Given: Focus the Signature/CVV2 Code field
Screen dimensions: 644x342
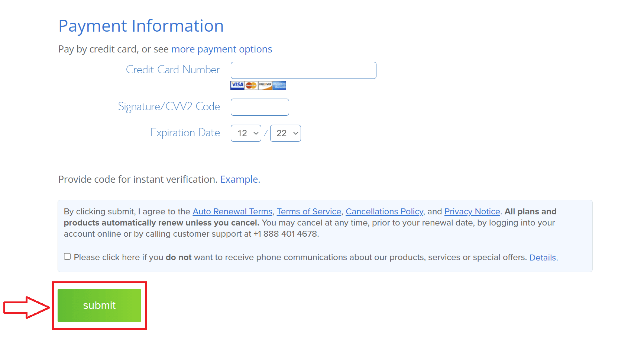Looking at the screenshot, I should coord(260,107).
